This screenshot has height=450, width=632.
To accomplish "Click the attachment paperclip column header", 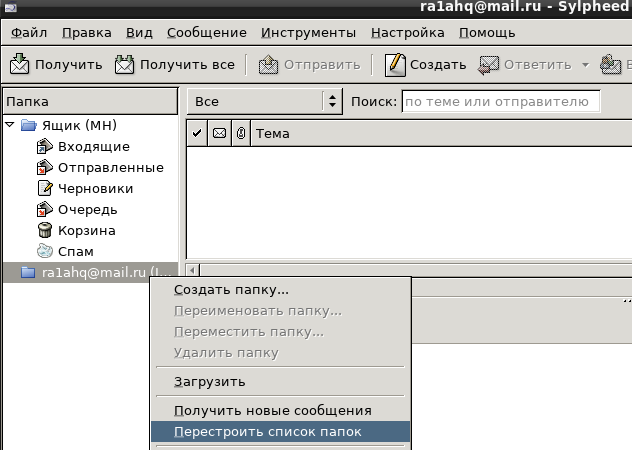I will tap(241, 133).
